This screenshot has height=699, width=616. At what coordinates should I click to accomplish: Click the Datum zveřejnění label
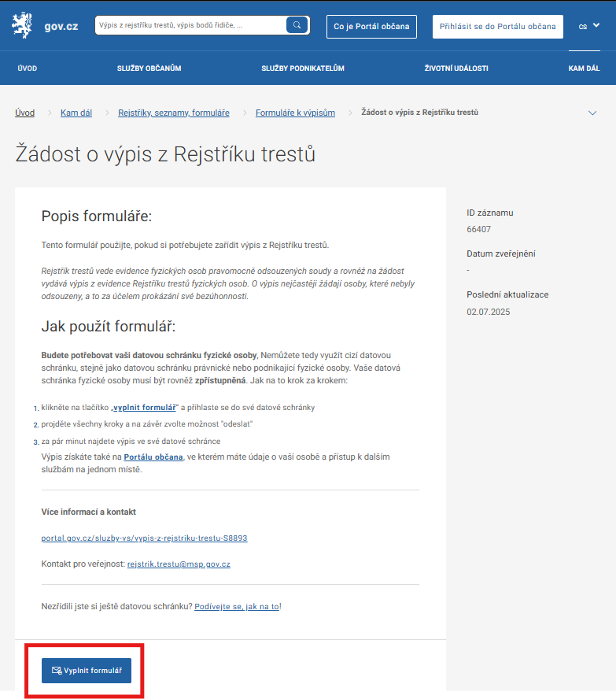pyautogui.click(x=501, y=253)
